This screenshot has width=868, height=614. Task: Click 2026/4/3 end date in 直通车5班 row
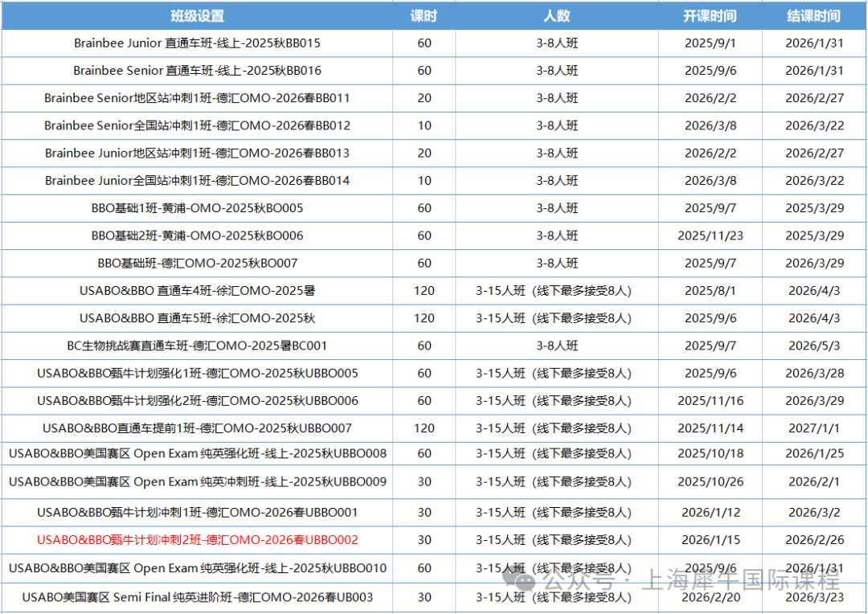[814, 318]
